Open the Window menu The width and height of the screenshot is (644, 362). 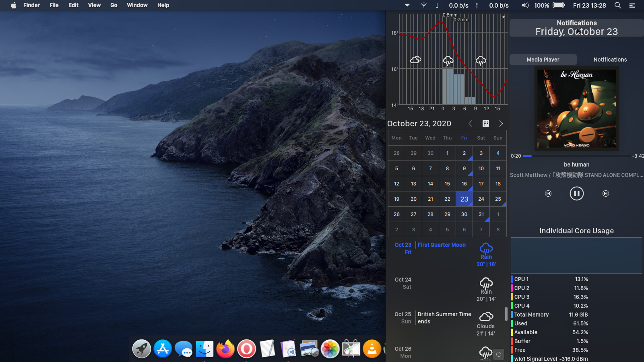pos(137,5)
